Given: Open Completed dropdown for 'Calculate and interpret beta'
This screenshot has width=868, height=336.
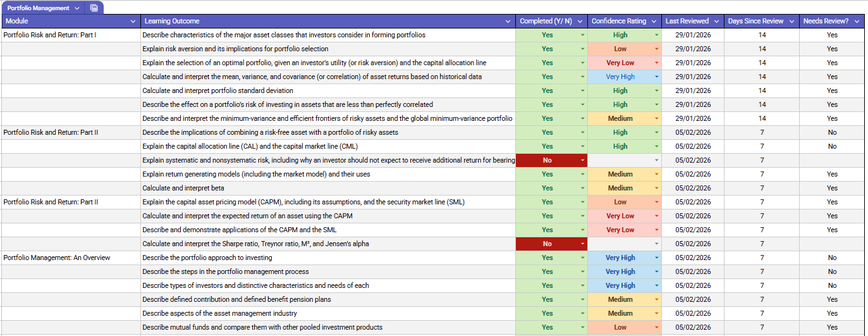Looking at the screenshot, I should pos(583,188).
